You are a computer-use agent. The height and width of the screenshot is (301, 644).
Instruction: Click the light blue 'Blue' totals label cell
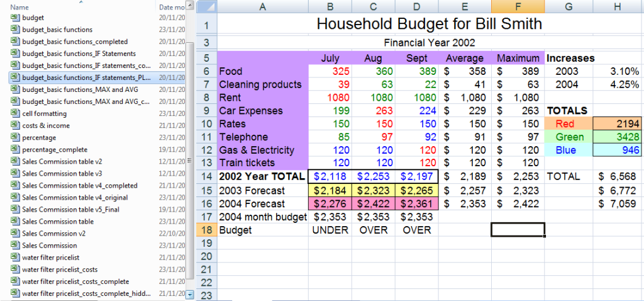569,150
